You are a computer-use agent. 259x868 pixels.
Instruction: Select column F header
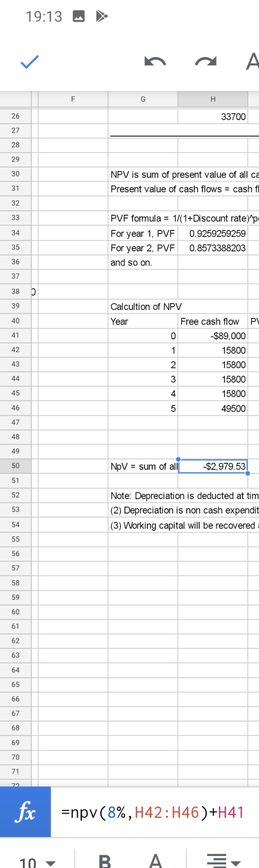pyautogui.click(x=73, y=99)
